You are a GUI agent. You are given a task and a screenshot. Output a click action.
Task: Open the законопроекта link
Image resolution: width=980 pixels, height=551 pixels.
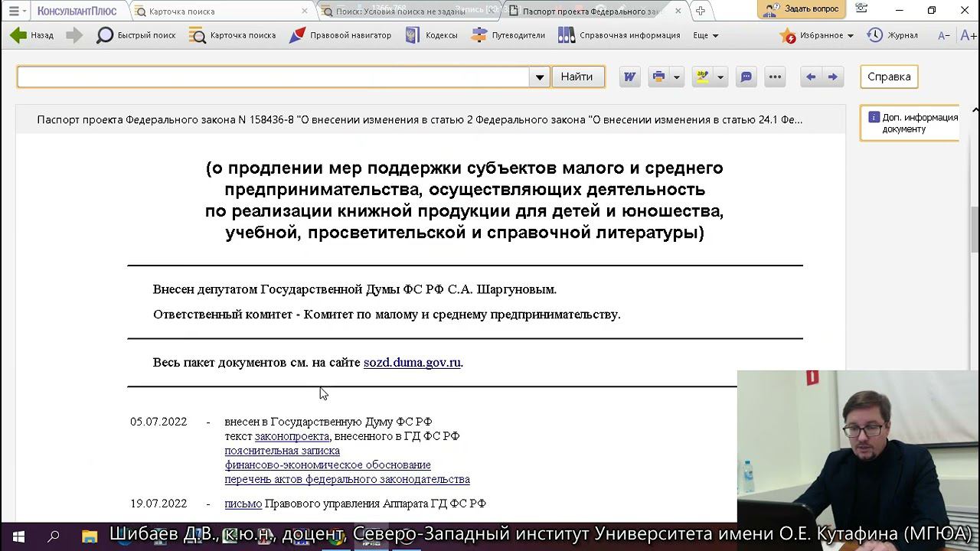292,436
